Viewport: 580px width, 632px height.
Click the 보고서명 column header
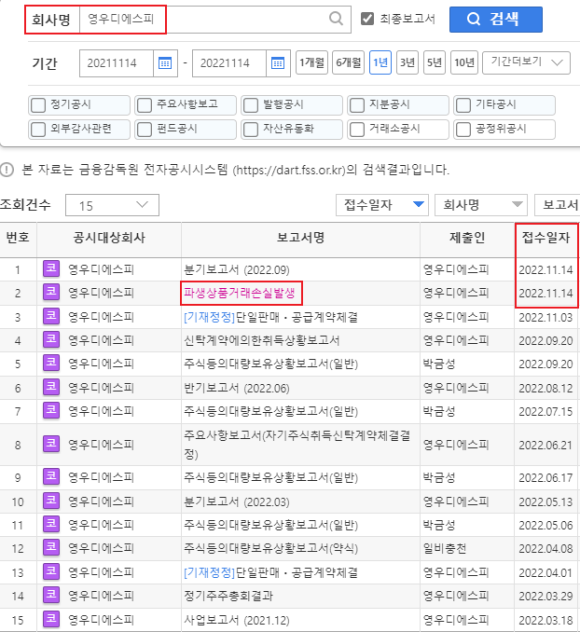click(301, 238)
